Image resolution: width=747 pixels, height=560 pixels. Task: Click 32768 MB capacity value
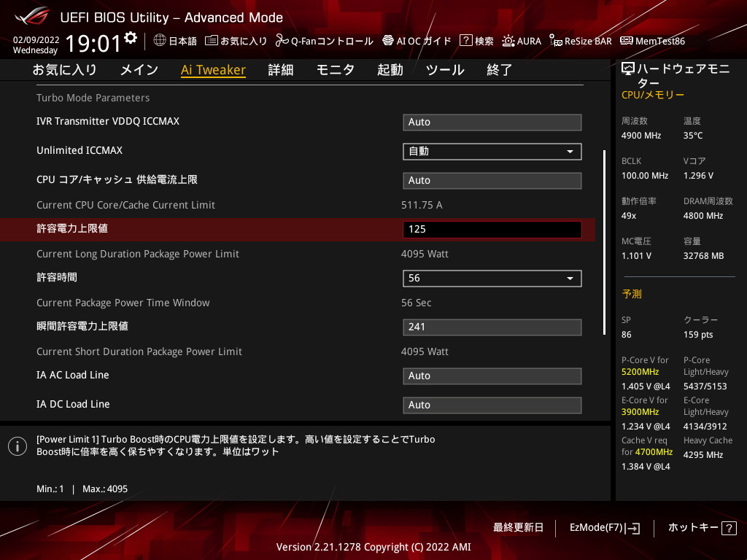pyautogui.click(x=703, y=256)
